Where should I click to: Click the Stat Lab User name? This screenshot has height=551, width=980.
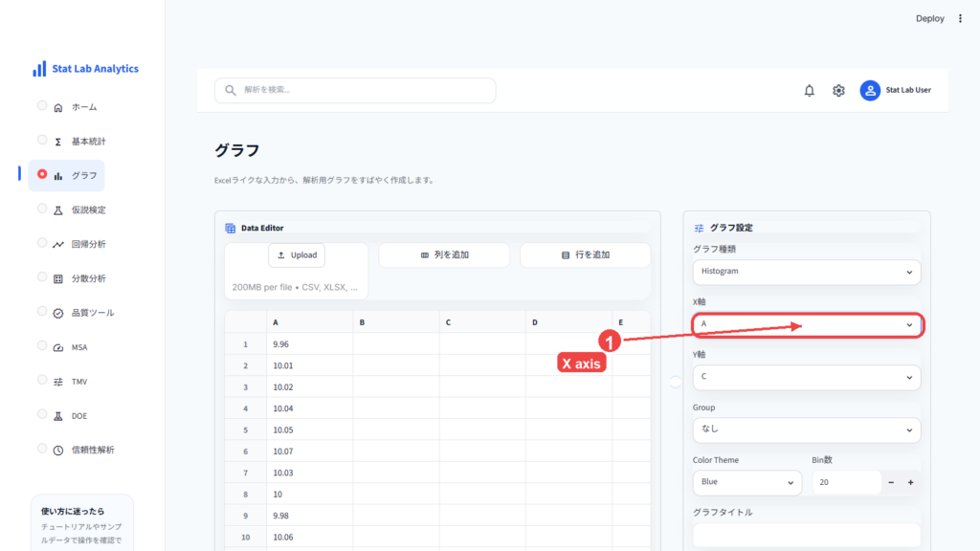(908, 90)
